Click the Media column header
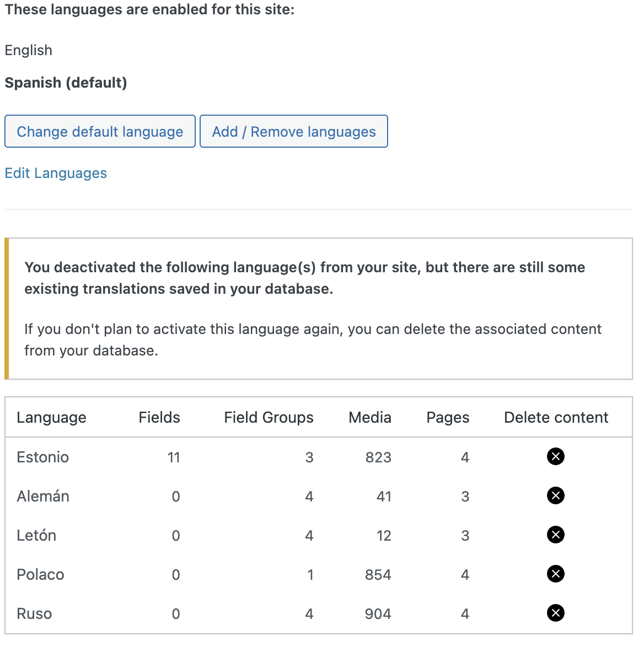The height and width of the screenshot is (647, 644). pos(370,418)
